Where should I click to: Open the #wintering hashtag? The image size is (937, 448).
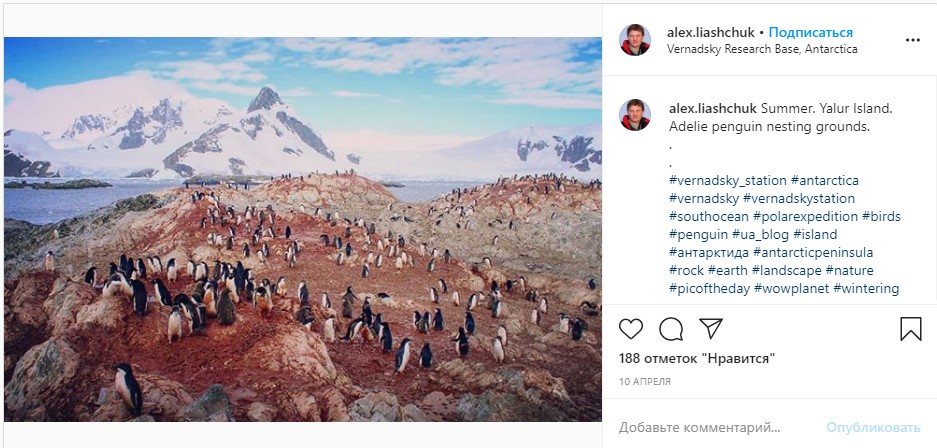pos(866,288)
